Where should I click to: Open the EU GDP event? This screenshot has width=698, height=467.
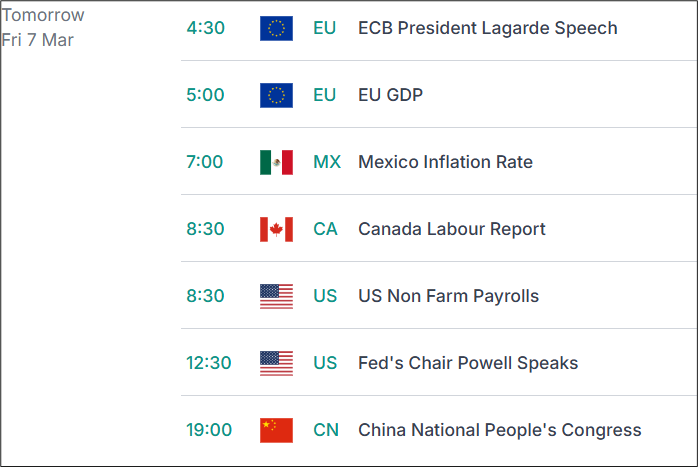pos(390,95)
